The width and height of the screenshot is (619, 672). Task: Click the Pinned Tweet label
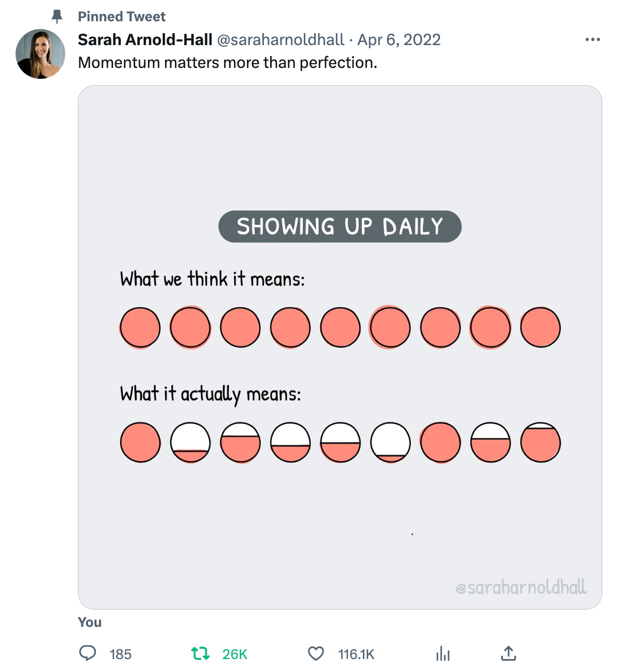pos(122,17)
